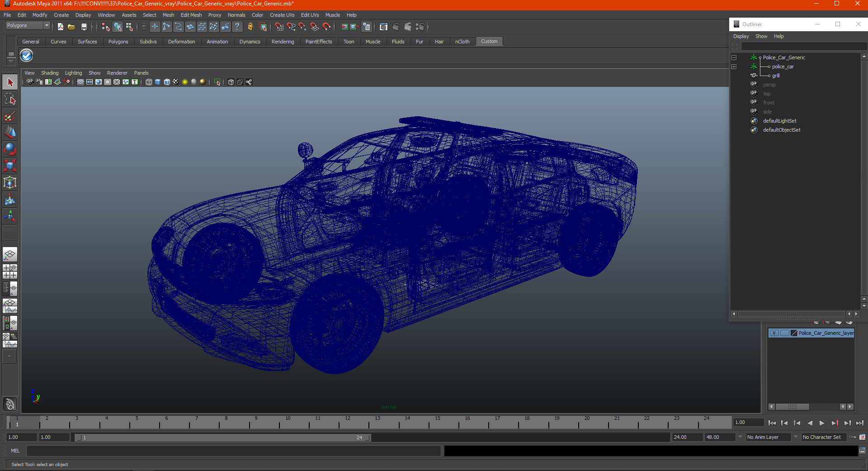868x471 pixels.
Task: Switch to the Rendering shelf tab
Action: point(283,42)
